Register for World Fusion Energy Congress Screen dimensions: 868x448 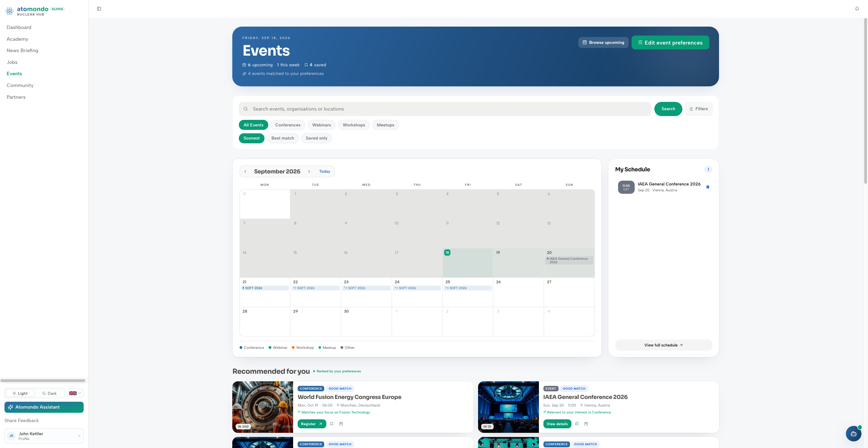click(311, 424)
